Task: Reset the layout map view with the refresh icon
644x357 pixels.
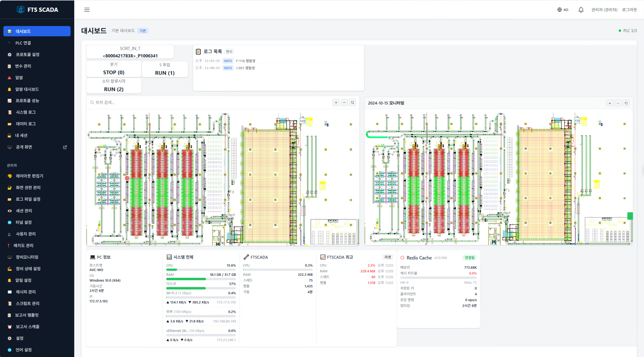Action: click(352, 102)
